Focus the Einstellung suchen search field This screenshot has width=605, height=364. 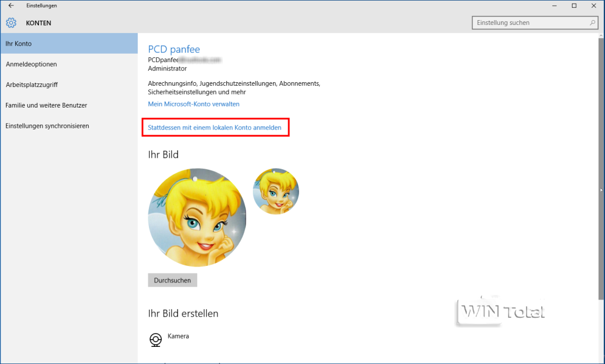pos(535,23)
